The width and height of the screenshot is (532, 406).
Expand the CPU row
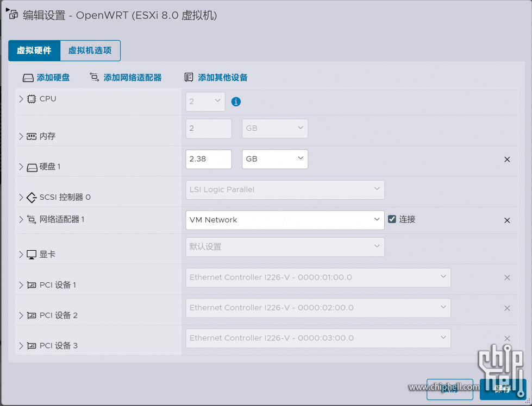(x=21, y=99)
